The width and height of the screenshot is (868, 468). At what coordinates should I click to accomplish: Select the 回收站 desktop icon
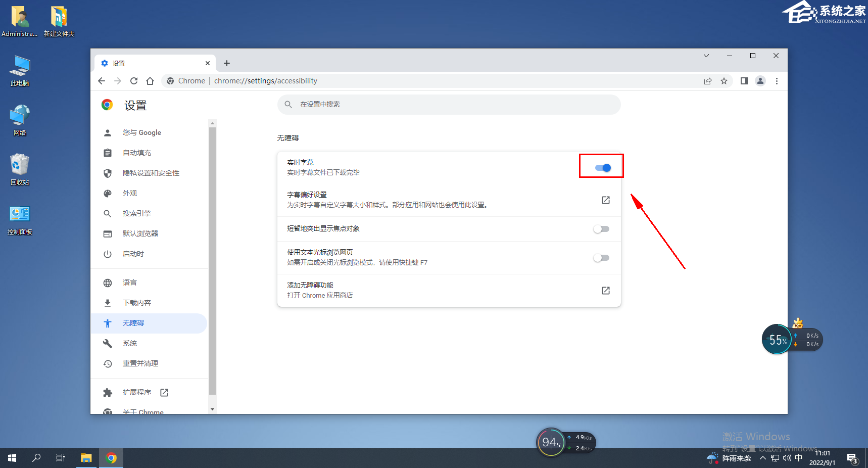(x=20, y=170)
